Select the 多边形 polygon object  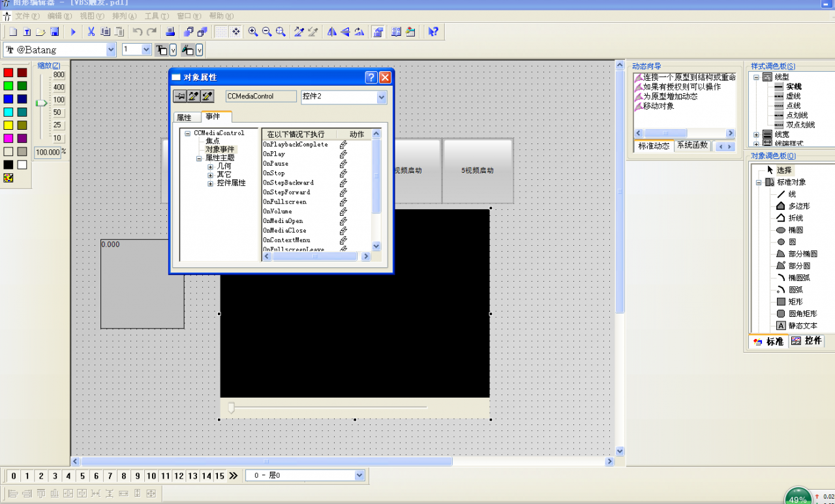pos(798,206)
